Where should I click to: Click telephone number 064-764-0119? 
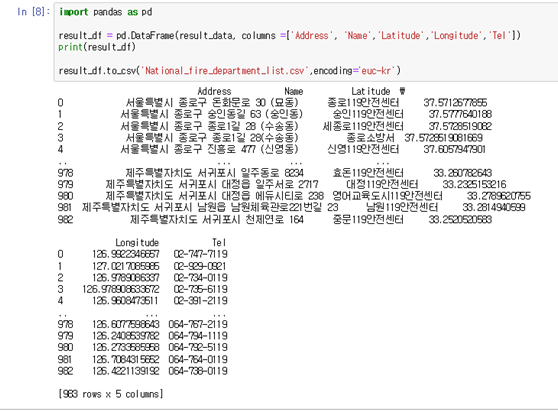click(x=198, y=359)
